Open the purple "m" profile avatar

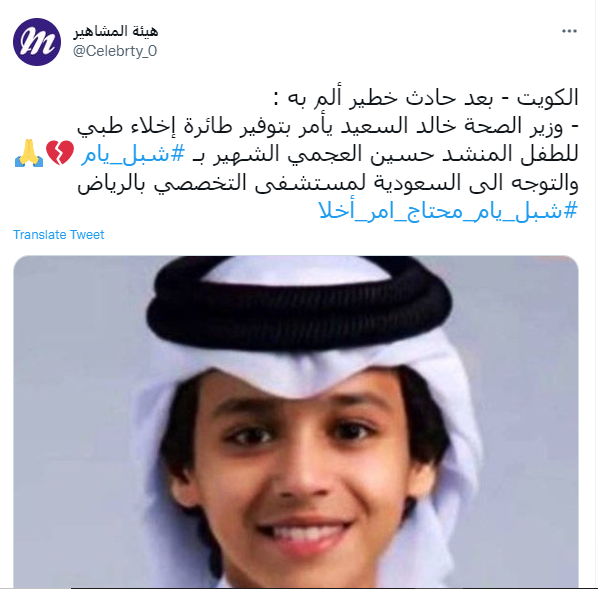[37, 42]
